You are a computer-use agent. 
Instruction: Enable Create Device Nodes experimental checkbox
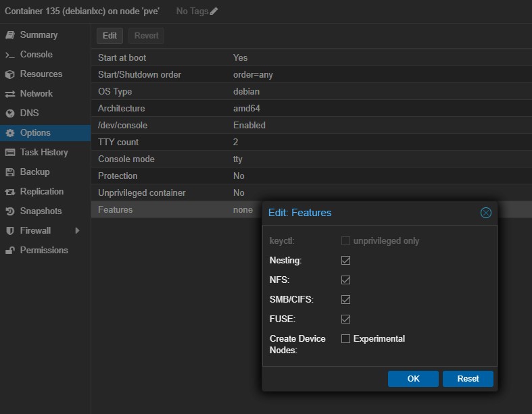point(345,339)
